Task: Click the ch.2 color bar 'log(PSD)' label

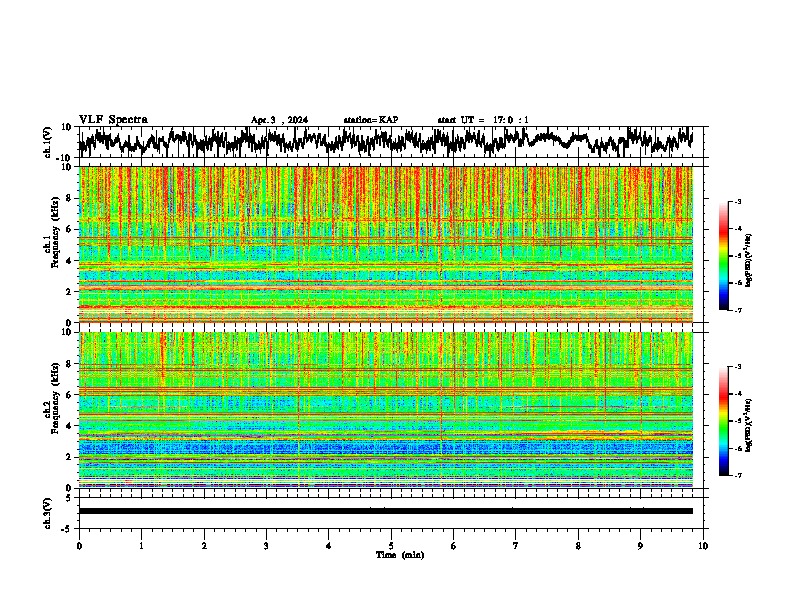Action: 749,425
